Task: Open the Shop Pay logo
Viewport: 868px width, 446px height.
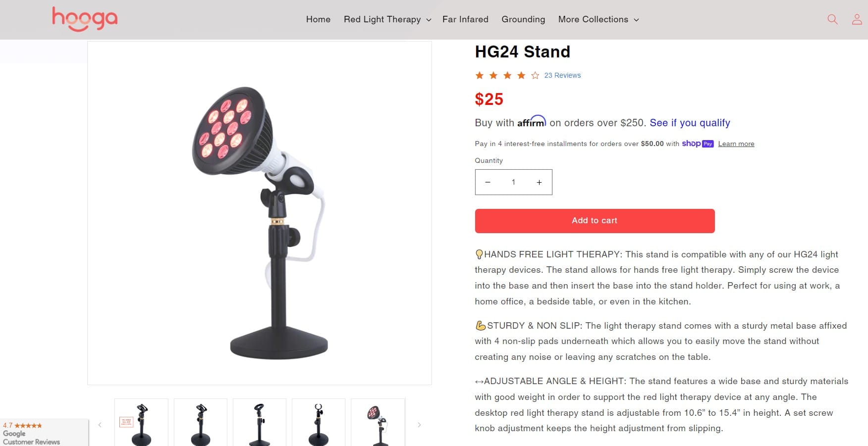Action: pyautogui.click(x=698, y=144)
